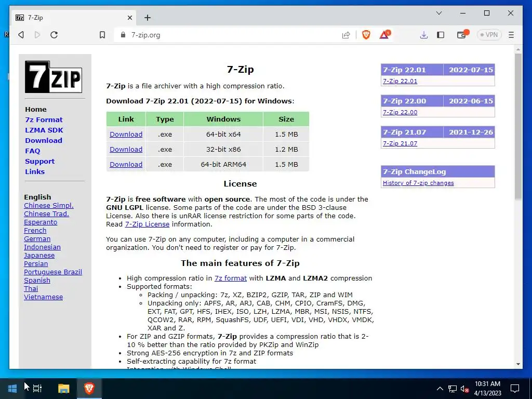Screen dimensions: 532x399
Task: Switch language to Chinese Simpl.
Action: tap(48, 206)
